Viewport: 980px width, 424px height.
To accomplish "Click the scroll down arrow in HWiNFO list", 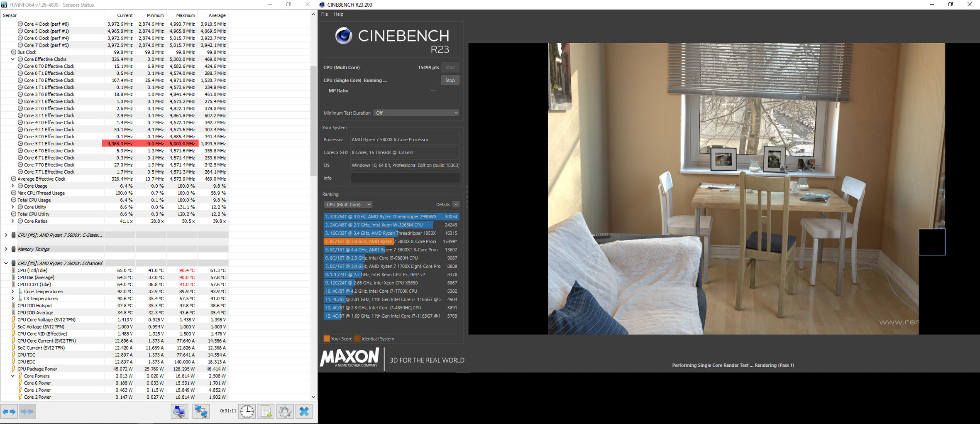I will [x=313, y=397].
